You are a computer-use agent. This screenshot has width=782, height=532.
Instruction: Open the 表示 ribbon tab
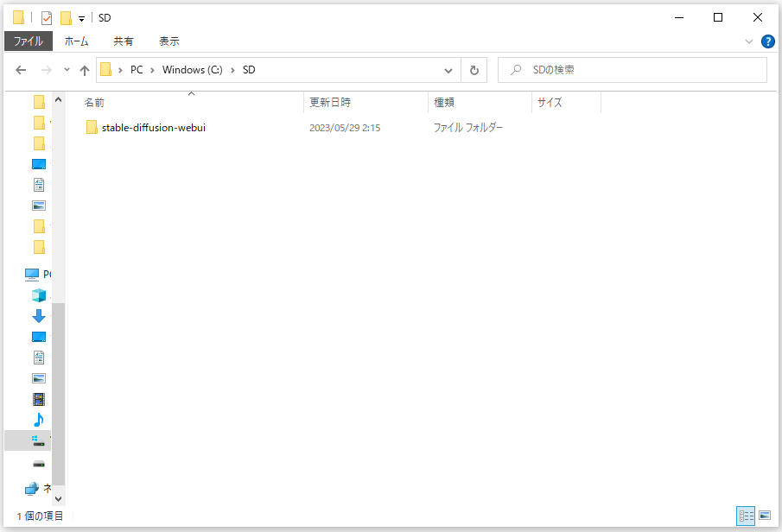pyautogui.click(x=169, y=41)
